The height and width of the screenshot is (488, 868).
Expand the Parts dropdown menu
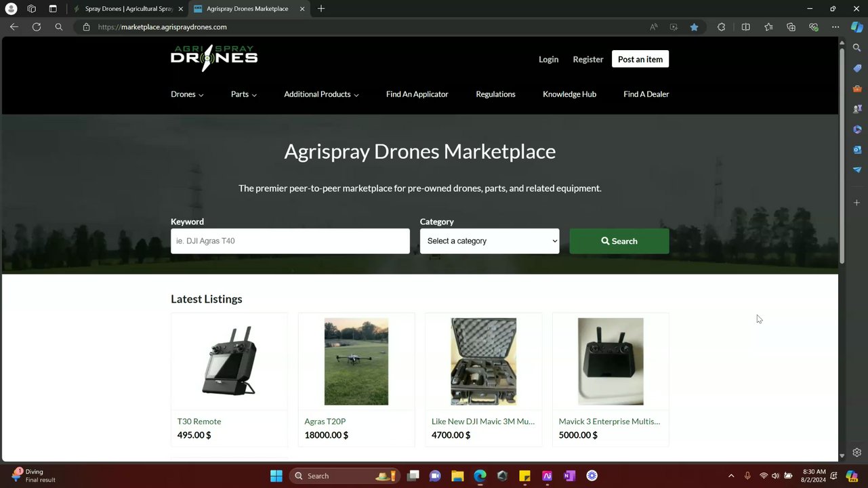[x=244, y=94]
